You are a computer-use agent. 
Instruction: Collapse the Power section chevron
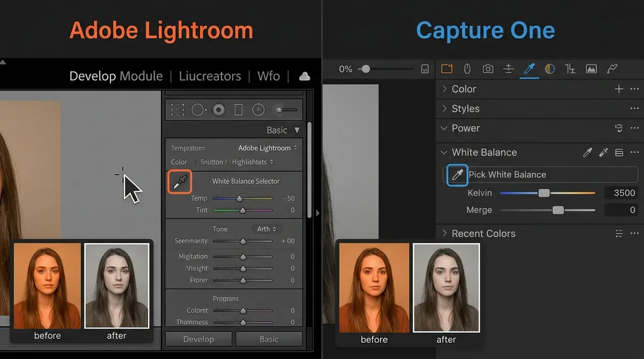(444, 128)
